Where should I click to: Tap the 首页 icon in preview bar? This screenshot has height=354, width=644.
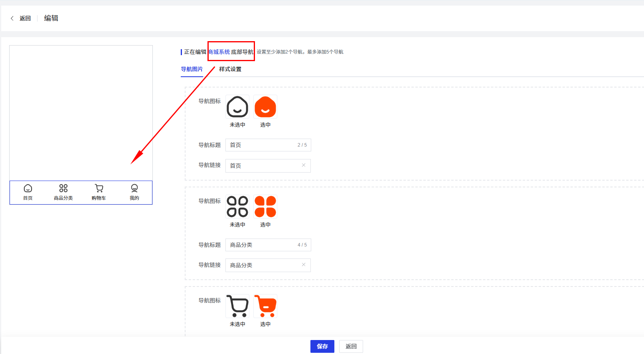(x=28, y=188)
